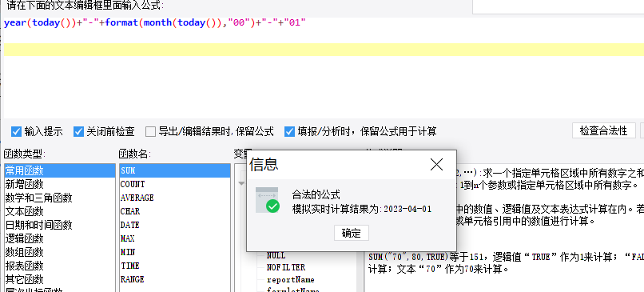
Task: Select NULL in the variable tree
Action: pos(276,256)
